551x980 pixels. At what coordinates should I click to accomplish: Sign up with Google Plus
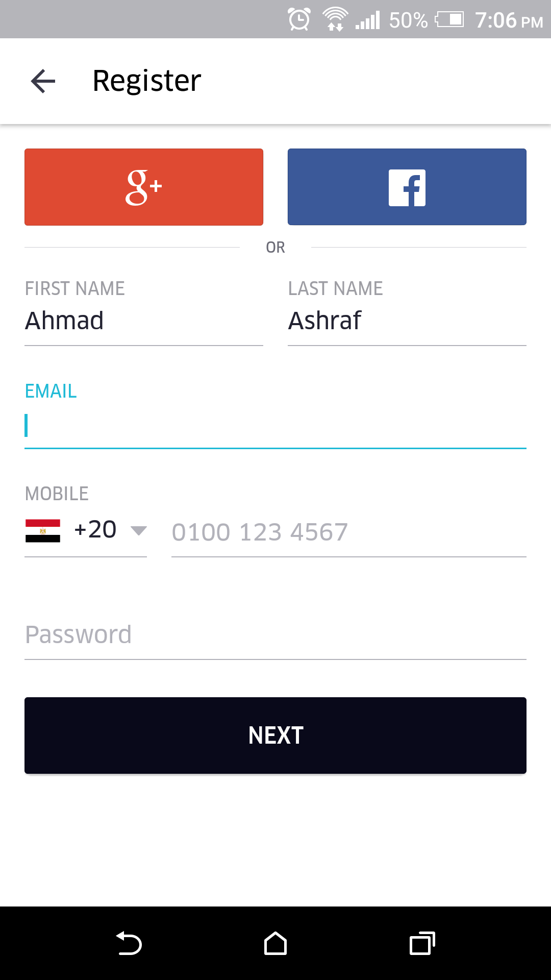[144, 187]
